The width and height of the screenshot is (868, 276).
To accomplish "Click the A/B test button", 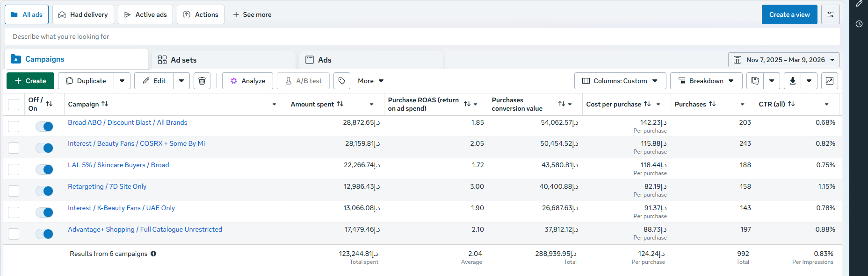I will (303, 81).
